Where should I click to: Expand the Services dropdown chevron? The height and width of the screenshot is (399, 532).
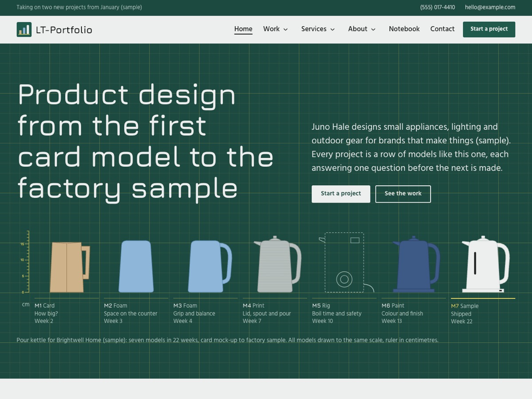click(332, 29)
